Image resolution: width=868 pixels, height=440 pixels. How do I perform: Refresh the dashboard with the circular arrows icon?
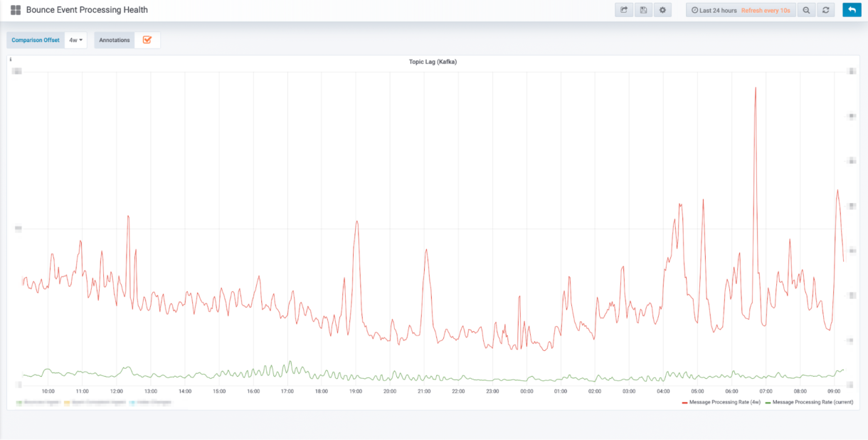[826, 10]
